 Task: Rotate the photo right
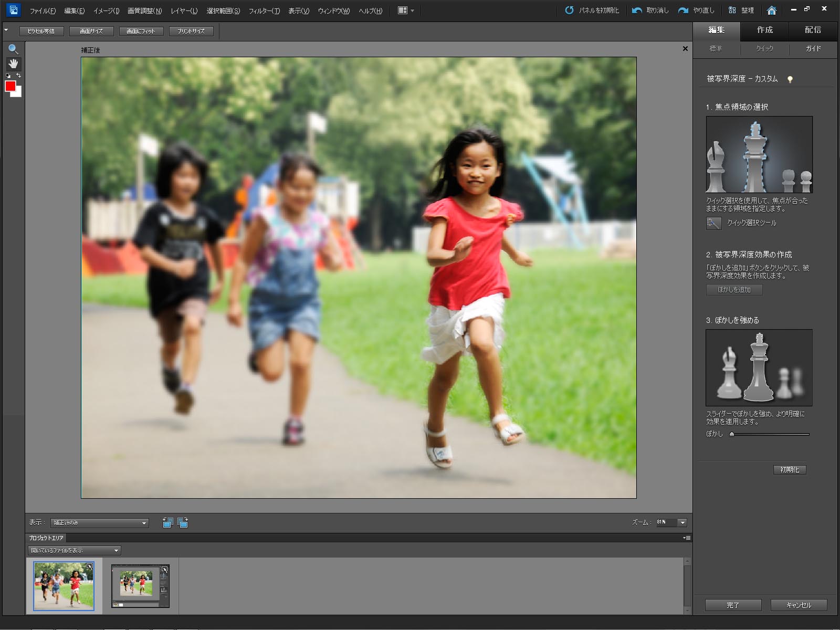point(183,522)
